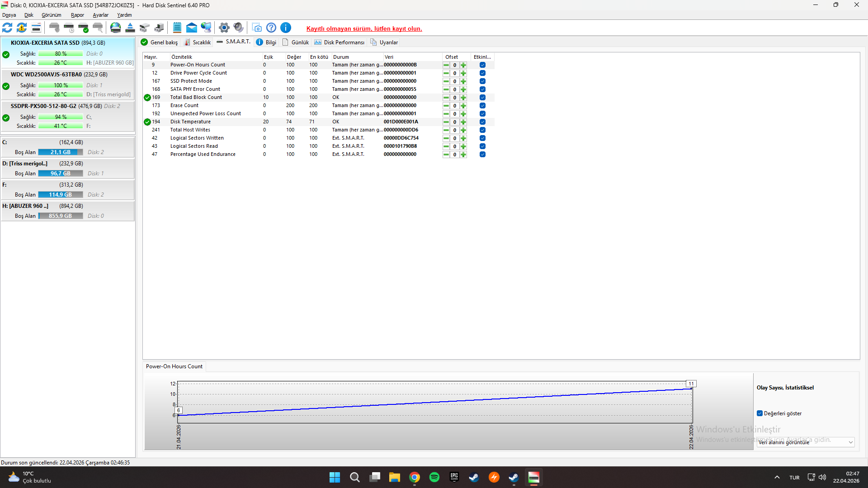The height and width of the screenshot is (488, 868).
Task: Sort by the Değer column header
Action: point(297,57)
